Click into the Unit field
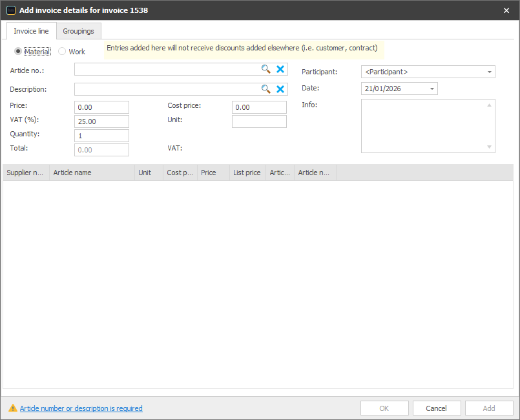This screenshot has height=420, width=520. (259, 121)
